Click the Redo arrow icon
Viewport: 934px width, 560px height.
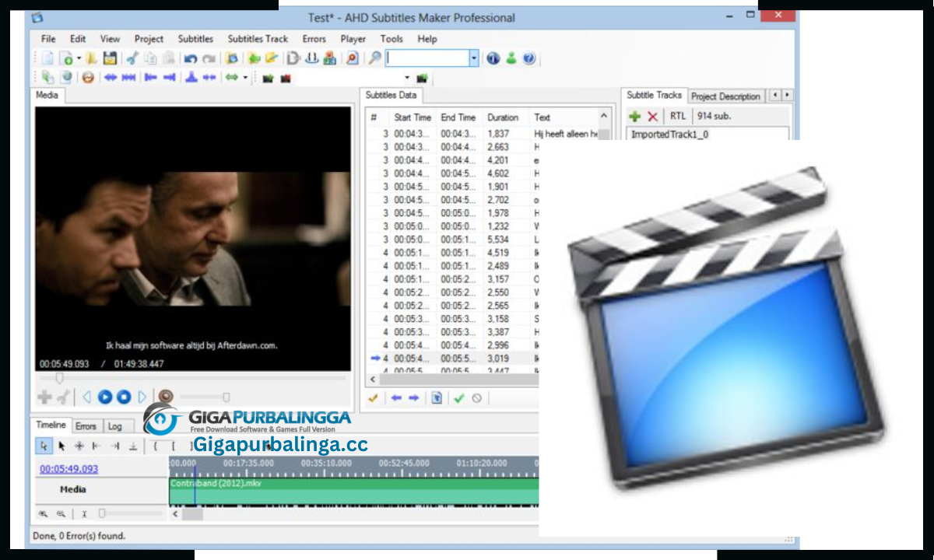click(x=209, y=58)
